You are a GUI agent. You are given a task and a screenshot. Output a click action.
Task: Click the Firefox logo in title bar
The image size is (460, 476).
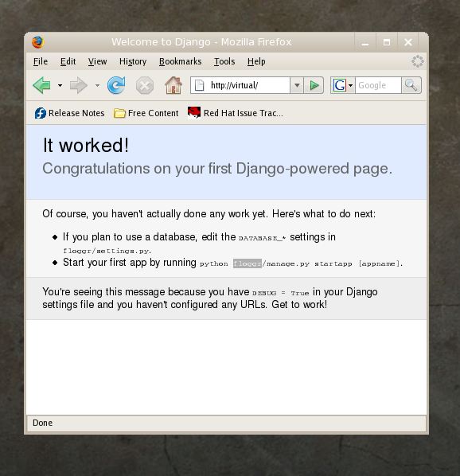(38, 42)
